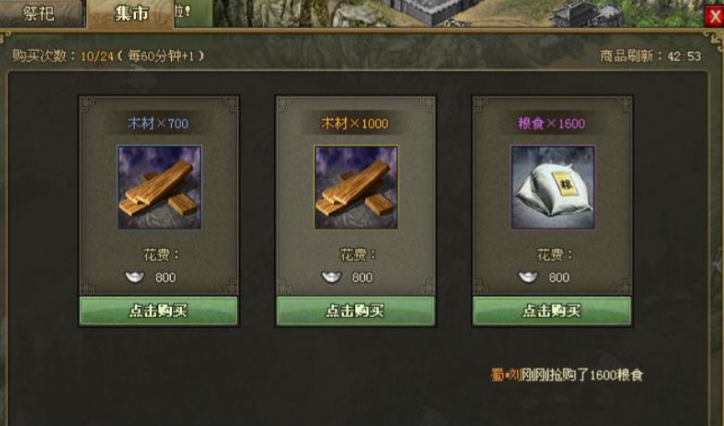The height and width of the screenshot is (426, 724).
Task: Click the 木材×1000 wood planks icon
Action: coord(356,187)
